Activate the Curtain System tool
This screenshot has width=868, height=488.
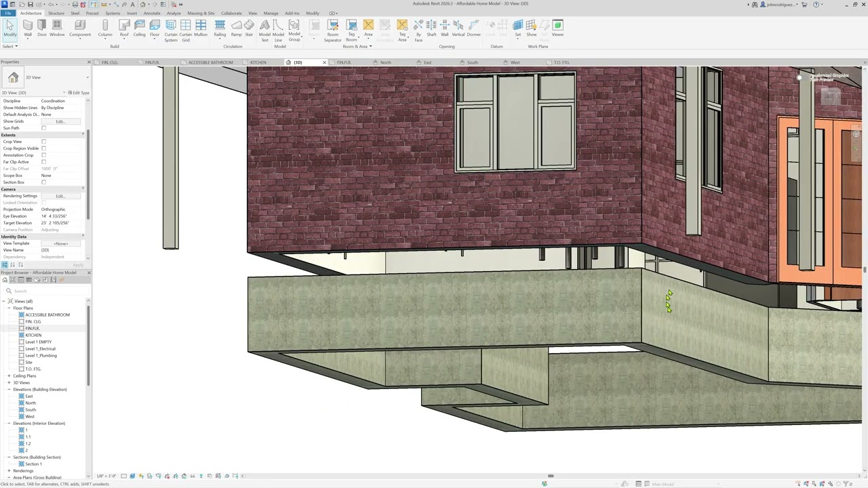[x=171, y=31]
